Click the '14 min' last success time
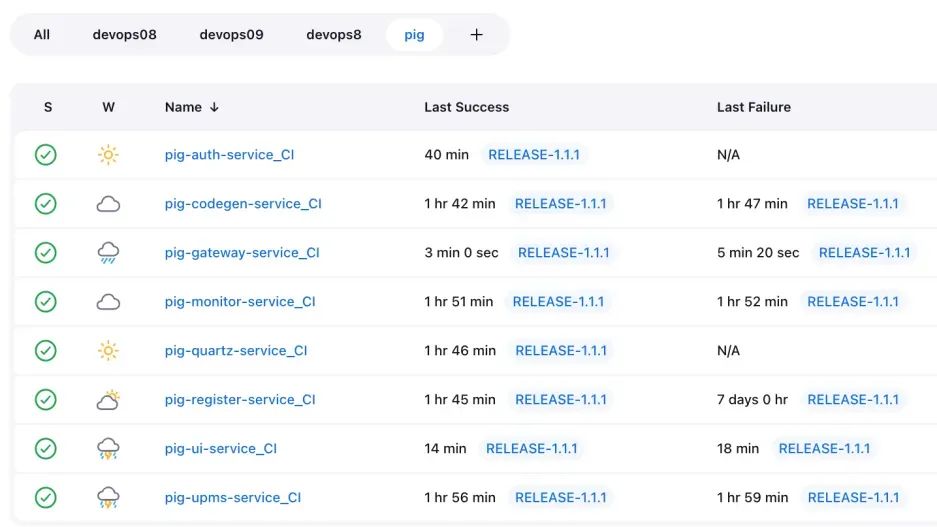 (445, 449)
